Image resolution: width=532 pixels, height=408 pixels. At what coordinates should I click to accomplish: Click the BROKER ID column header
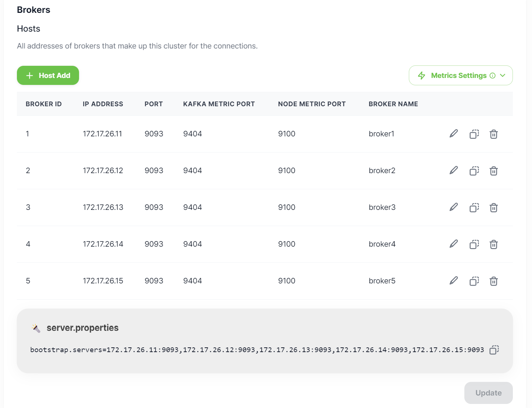coord(44,104)
